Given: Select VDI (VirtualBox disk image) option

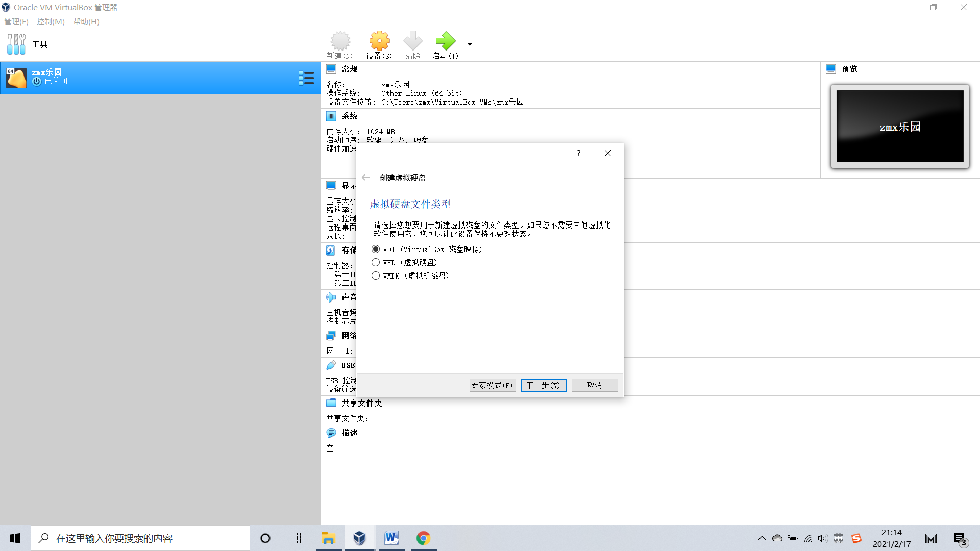Looking at the screenshot, I should coord(376,249).
